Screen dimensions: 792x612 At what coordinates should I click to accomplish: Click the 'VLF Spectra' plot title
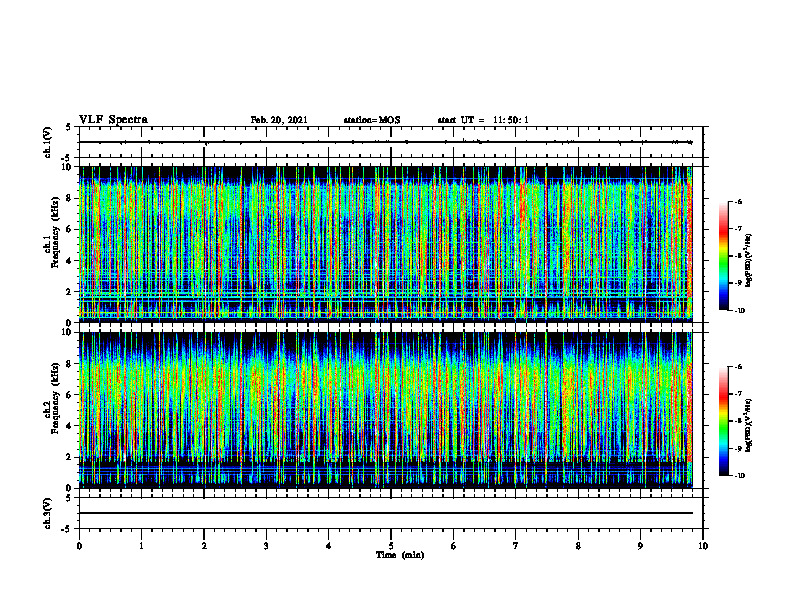(x=113, y=119)
